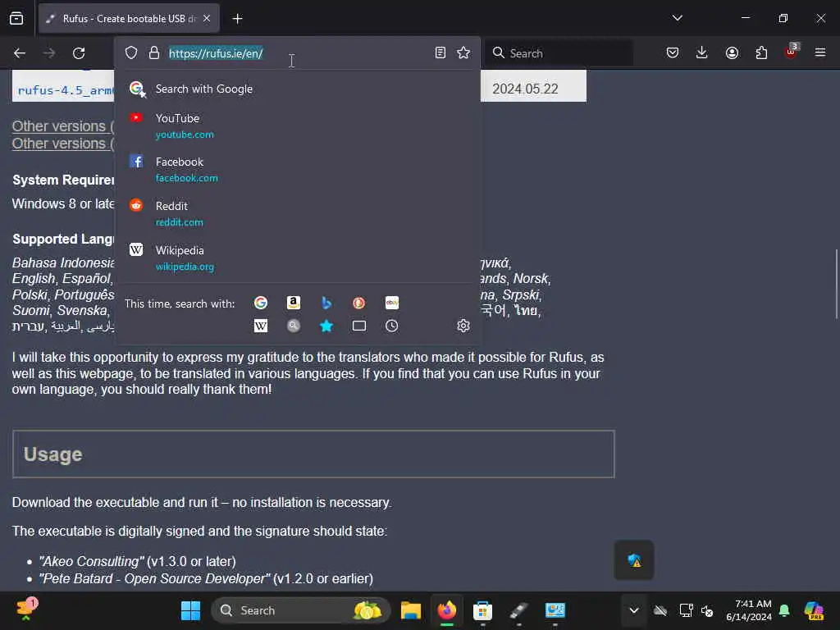Open first Other versions link
Image resolution: width=840 pixels, height=630 pixels.
(63, 126)
